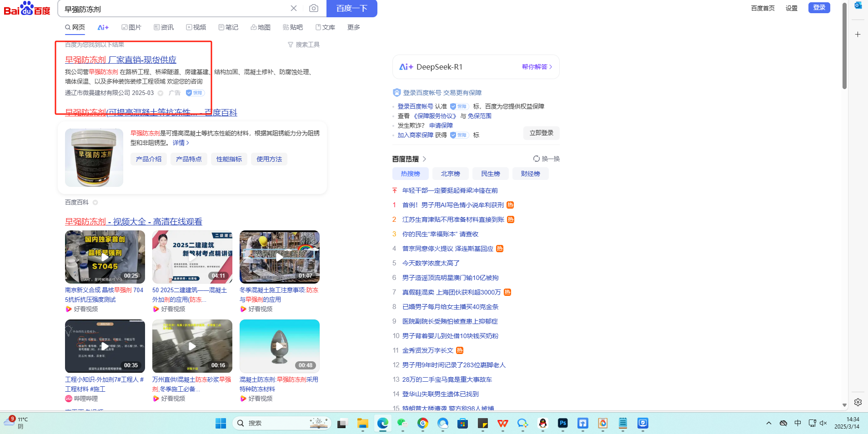This screenshot has width=868, height=434.
Task: Select the 北京榜 hot list tab
Action: tap(450, 174)
